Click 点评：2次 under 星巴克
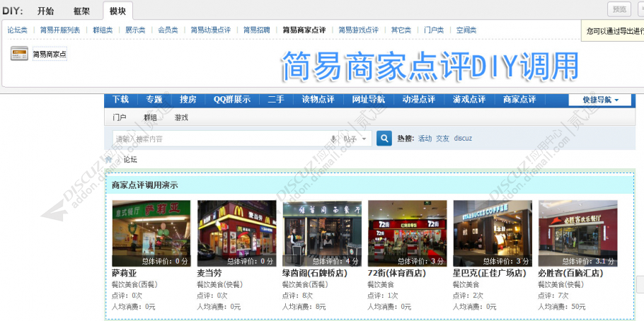This screenshot has width=644, height=321. coord(468,296)
